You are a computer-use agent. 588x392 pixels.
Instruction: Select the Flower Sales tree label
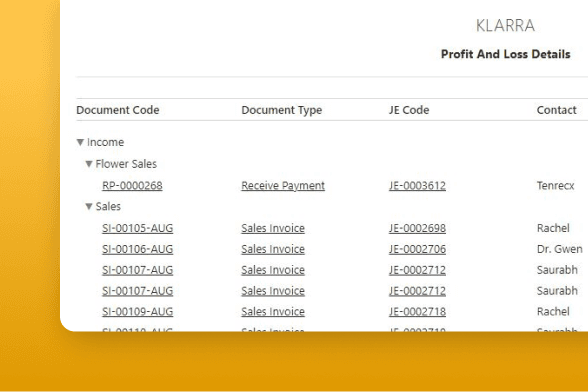(x=126, y=164)
